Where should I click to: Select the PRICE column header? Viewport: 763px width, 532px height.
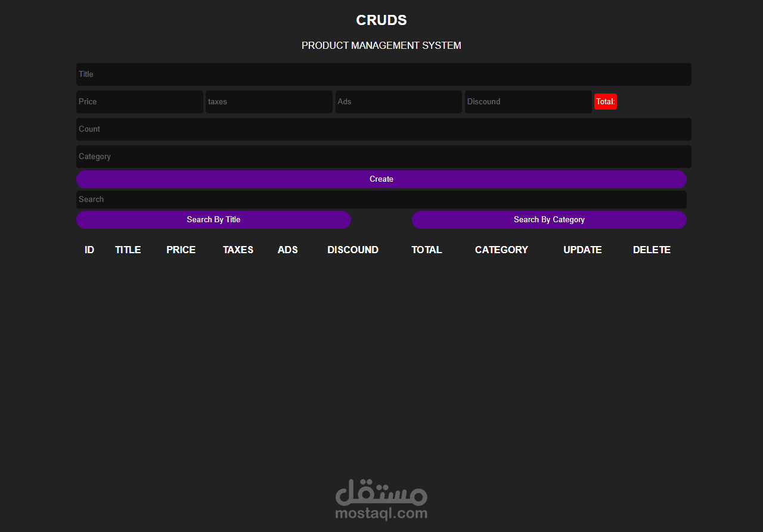pyautogui.click(x=181, y=250)
